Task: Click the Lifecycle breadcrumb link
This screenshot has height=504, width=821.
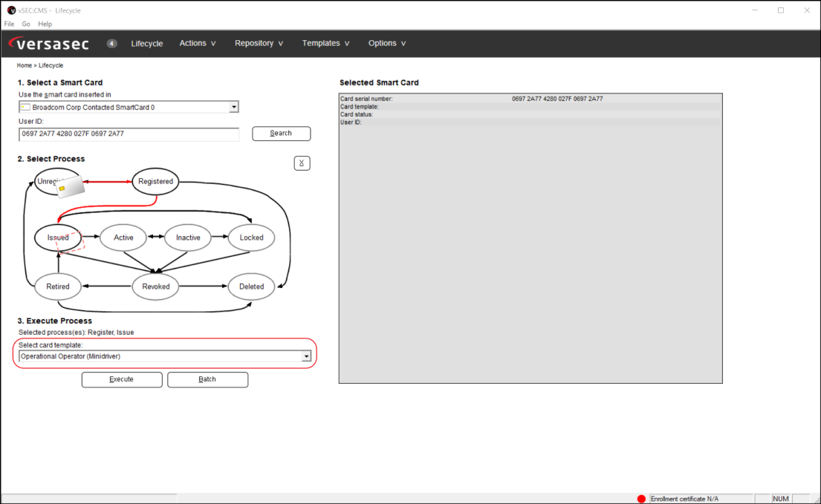Action: (51, 65)
